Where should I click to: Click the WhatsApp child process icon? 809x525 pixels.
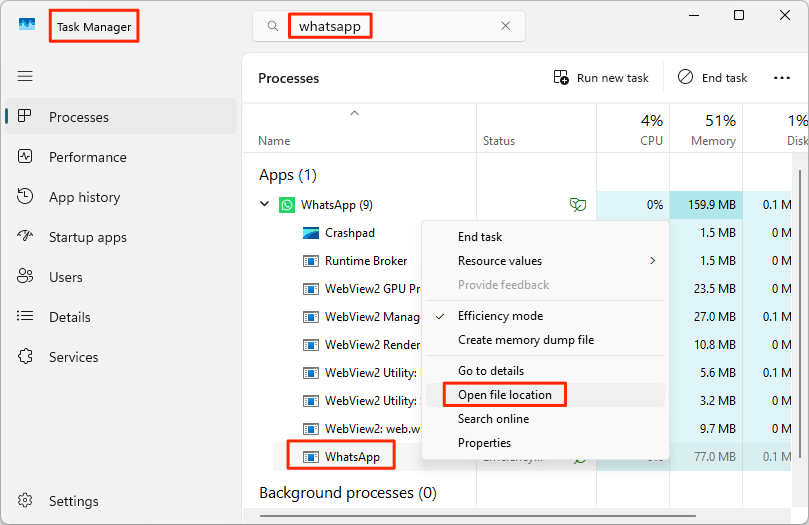pyautogui.click(x=311, y=457)
